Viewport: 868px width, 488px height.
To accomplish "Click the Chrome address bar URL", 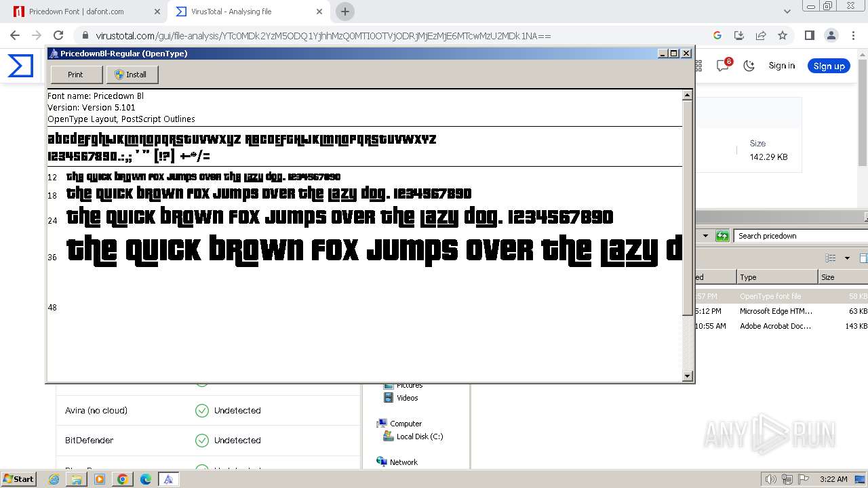I will click(x=323, y=36).
